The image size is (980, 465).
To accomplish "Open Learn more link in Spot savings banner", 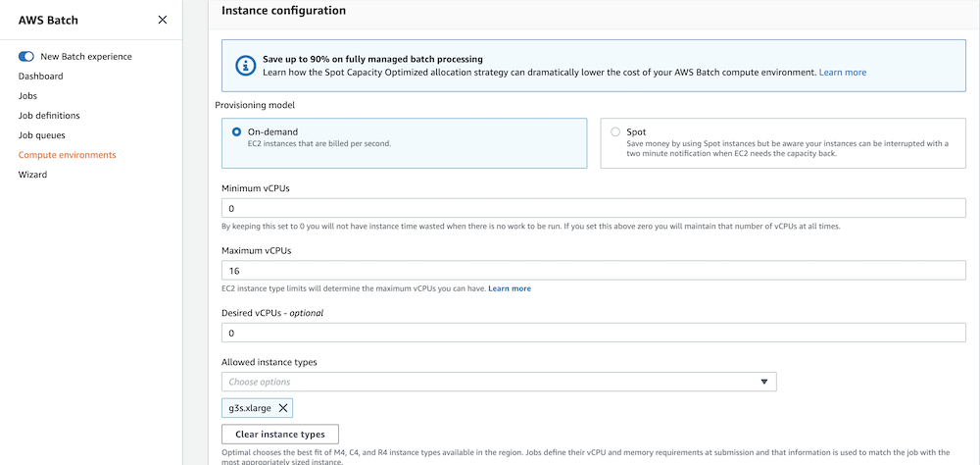I will [843, 72].
